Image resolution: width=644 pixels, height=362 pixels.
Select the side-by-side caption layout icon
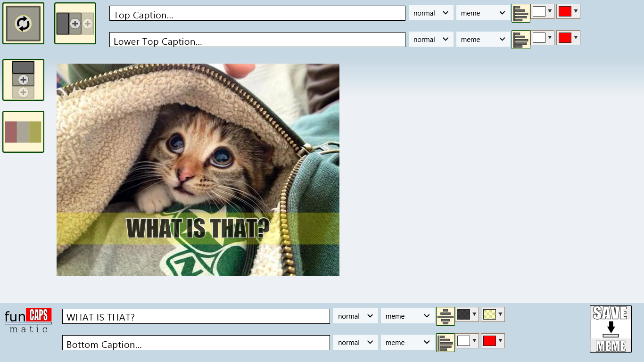tap(75, 23)
